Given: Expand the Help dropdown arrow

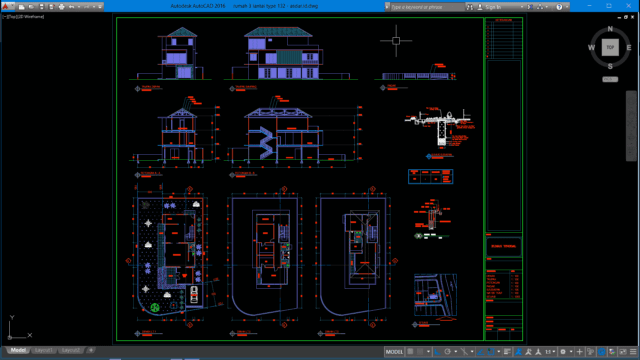Looking at the screenshot, I should (x=567, y=7).
